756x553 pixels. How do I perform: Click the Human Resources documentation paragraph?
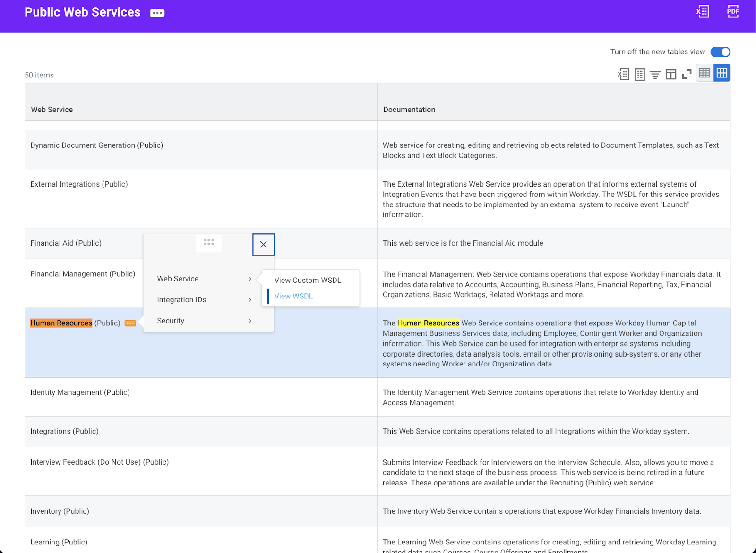542,343
